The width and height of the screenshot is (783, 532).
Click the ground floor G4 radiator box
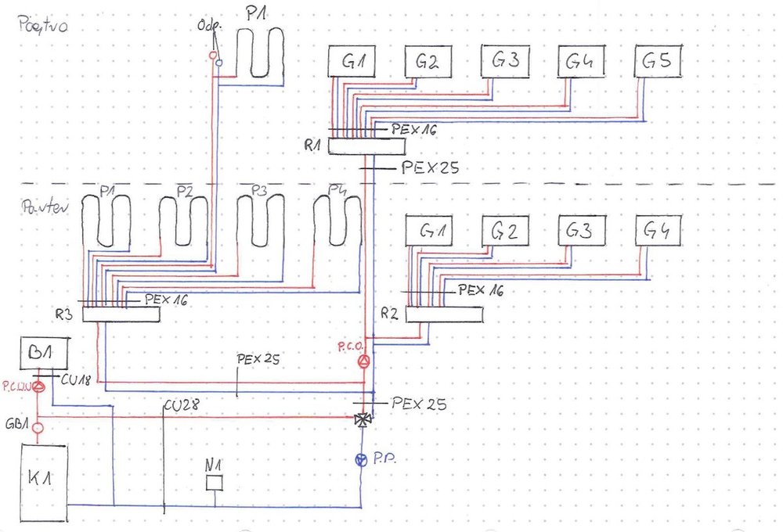tap(658, 231)
